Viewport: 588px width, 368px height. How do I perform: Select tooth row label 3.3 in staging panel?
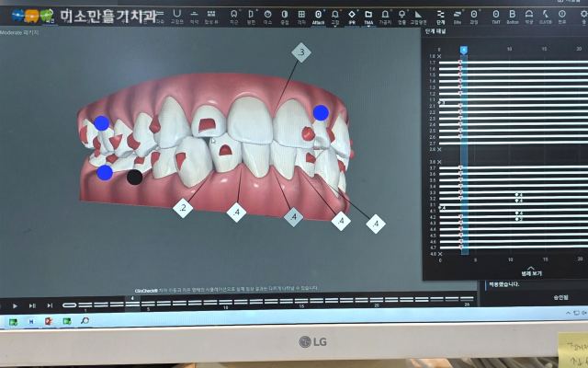433,192
